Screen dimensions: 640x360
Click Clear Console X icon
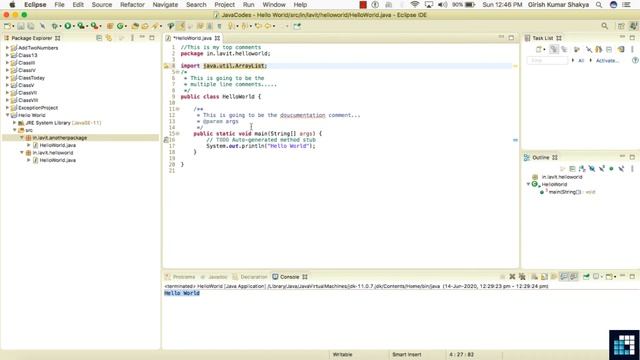512,277
